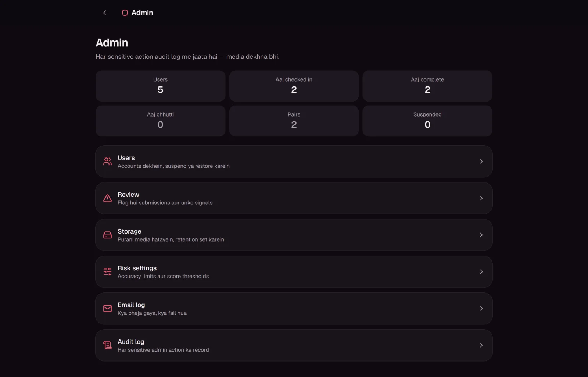Image resolution: width=588 pixels, height=377 pixels.
Task: Select the Suspended stat card
Action: (x=427, y=121)
